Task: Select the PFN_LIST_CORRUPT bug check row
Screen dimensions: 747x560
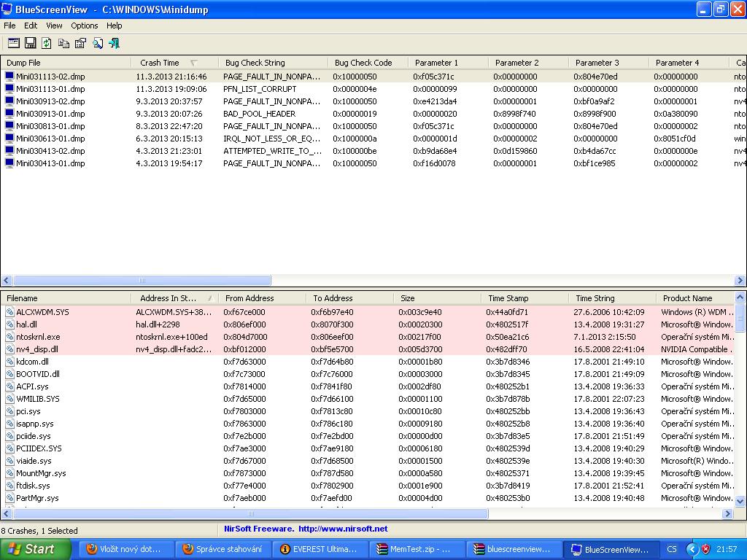Action: tap(373, 88)
